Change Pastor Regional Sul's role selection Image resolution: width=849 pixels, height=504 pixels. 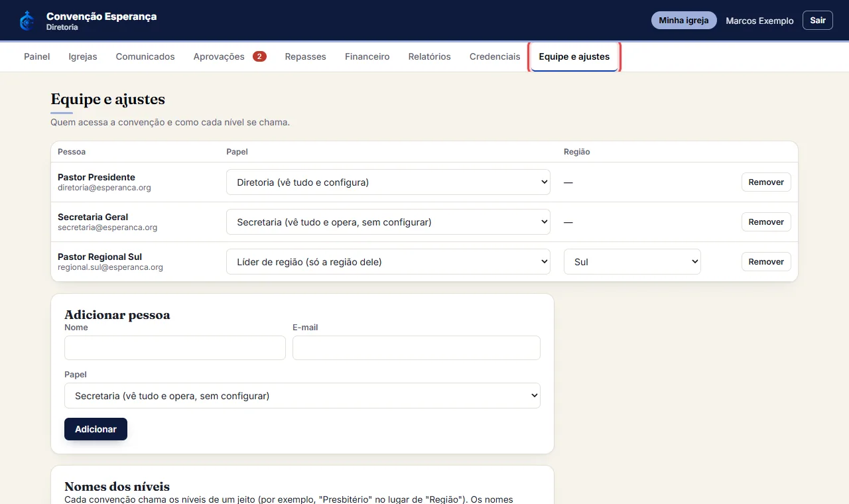coord(388,261)
